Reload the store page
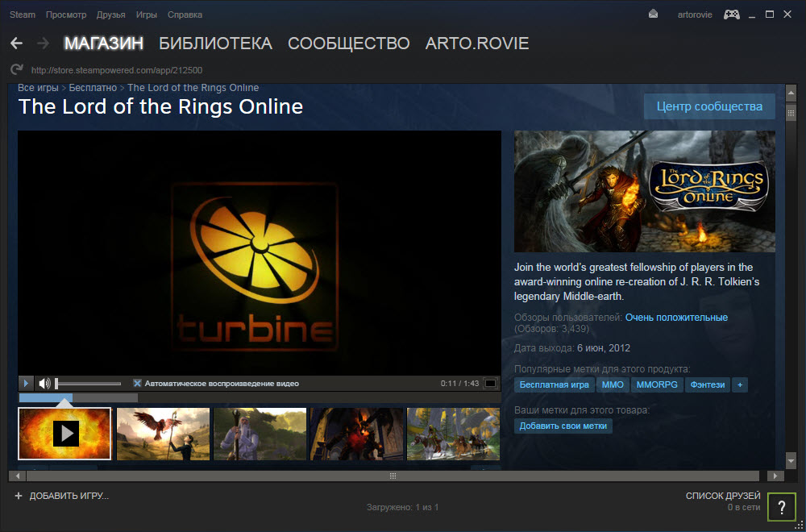 click(17, 70)
